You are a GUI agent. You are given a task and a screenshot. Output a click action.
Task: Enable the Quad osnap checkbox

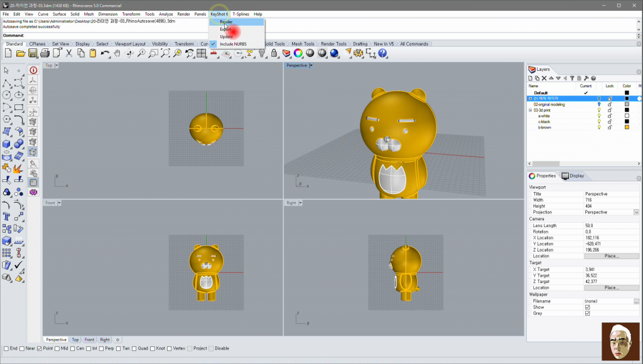click(134, 348)
